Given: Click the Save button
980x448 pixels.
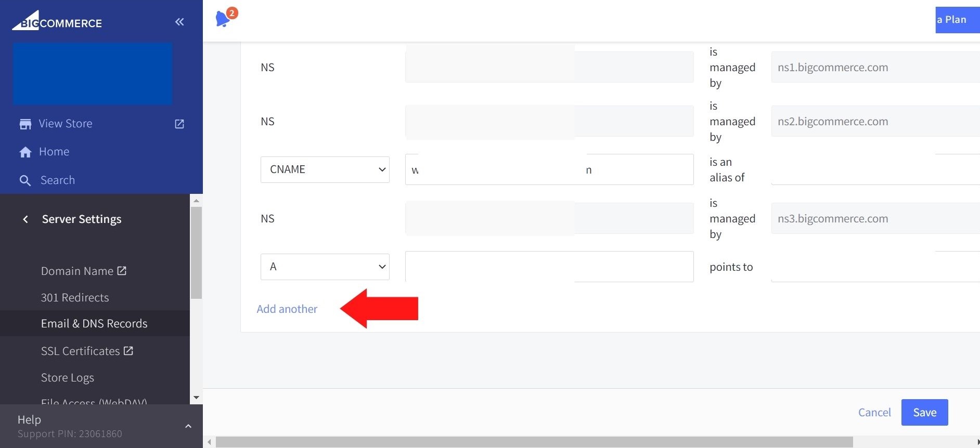Looking at the screenshot, I should [924, 412].
